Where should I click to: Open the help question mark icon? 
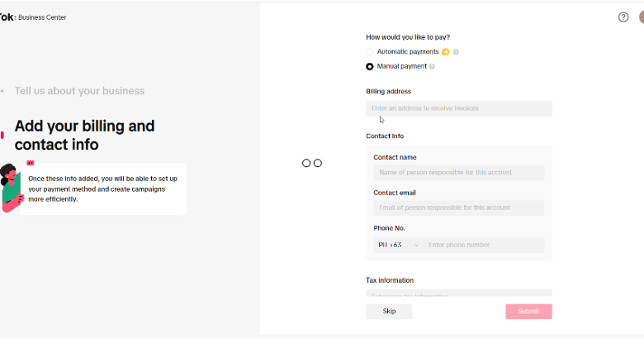623,17
